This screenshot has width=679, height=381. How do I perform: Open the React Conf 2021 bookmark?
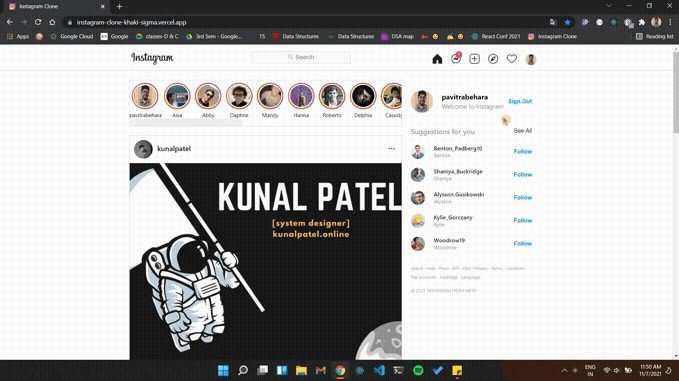pyautogui.click(x=496, y=36)
